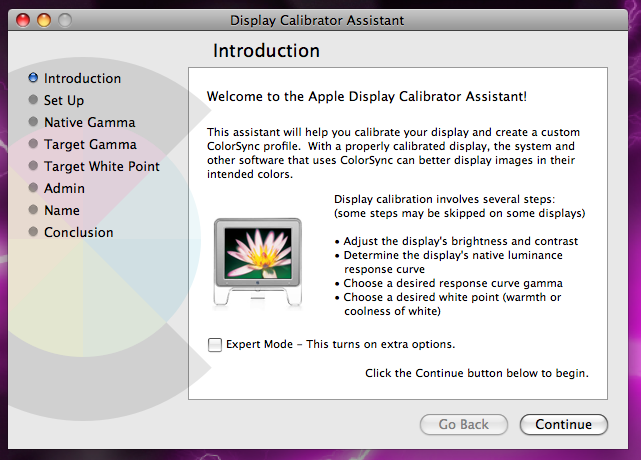Select the Conclusion step in sidebar

click(79, 232)
